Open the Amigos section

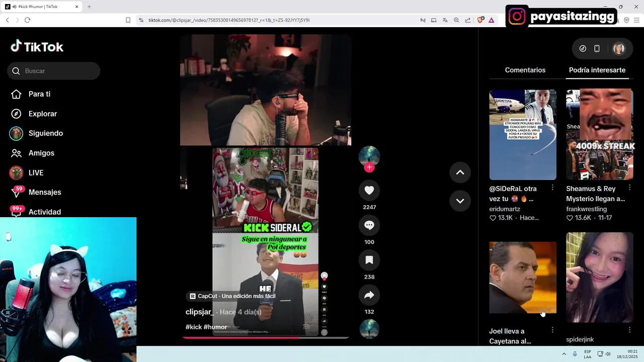click(x=33, y=153)
